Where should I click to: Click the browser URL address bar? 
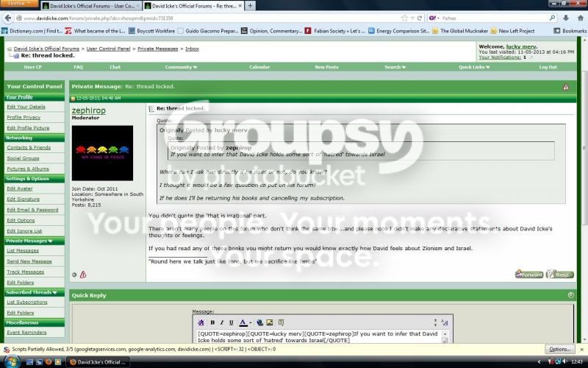(x=209, y=18)
